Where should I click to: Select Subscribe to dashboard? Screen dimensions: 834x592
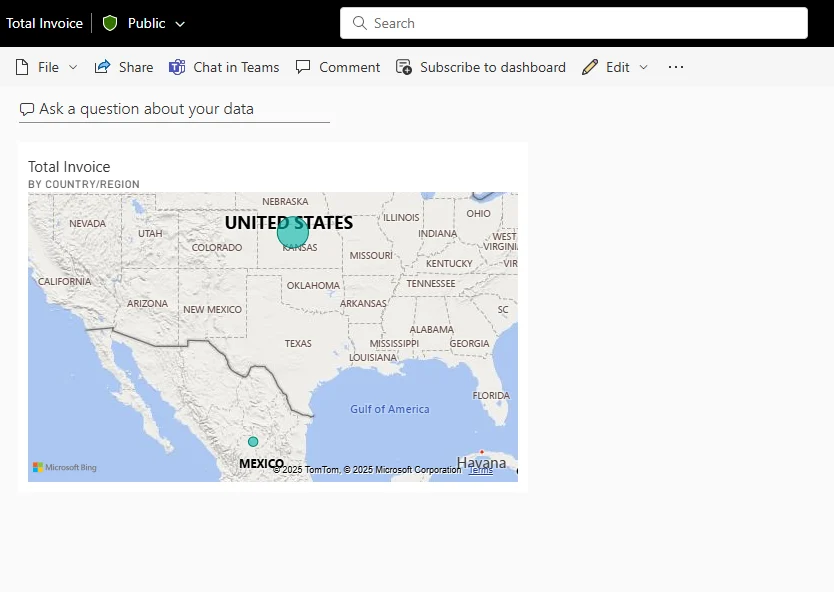click(493, 68)
